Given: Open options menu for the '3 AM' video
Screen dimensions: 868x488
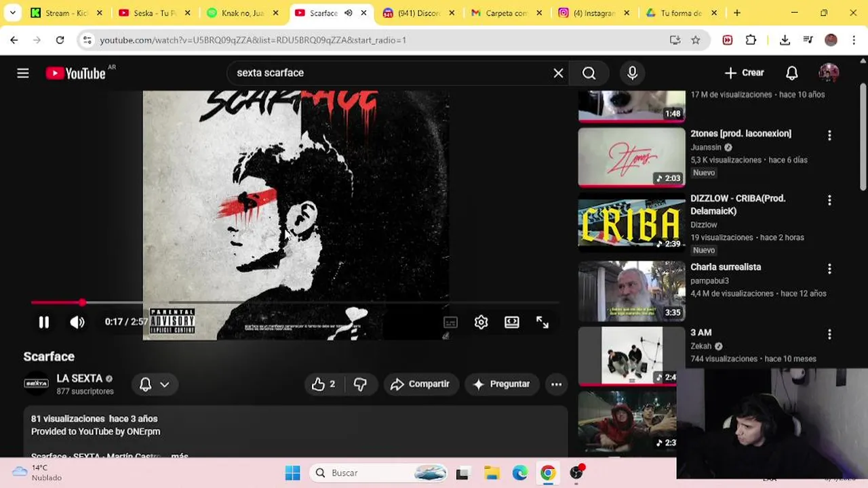Looking at the screenshot, I should (829, 335).
